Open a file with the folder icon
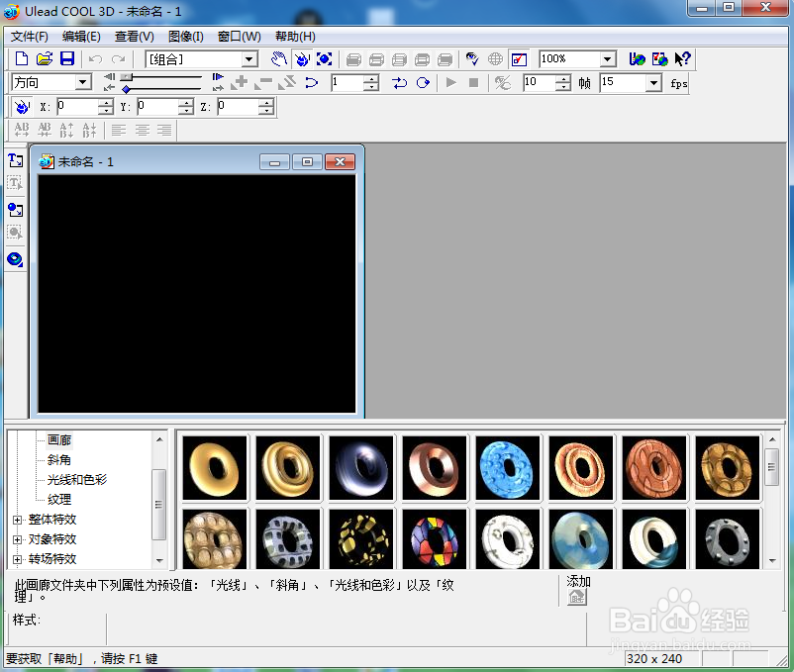This screenshot has width=794, height=672. [45, 59]
